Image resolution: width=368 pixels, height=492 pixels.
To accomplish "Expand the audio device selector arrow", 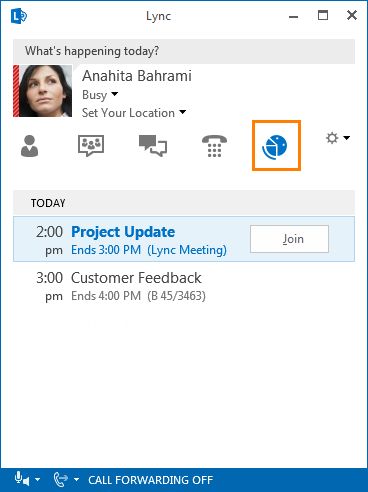I will click(38, 480).
